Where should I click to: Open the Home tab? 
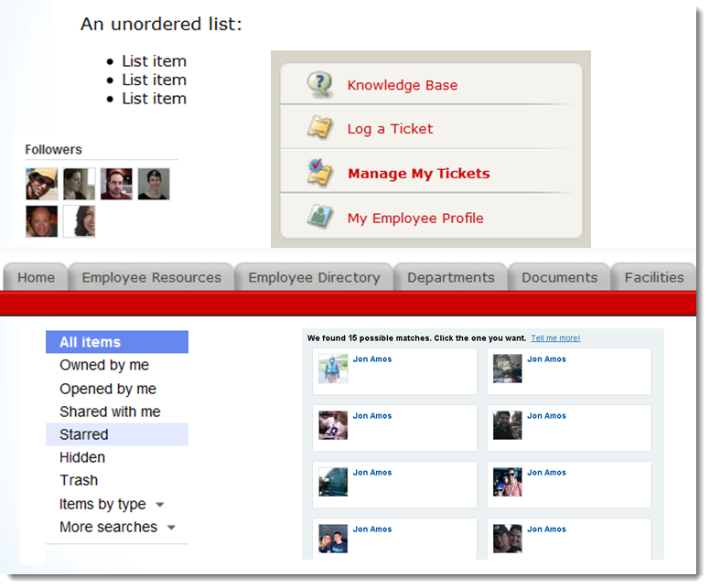pos(36,277)
